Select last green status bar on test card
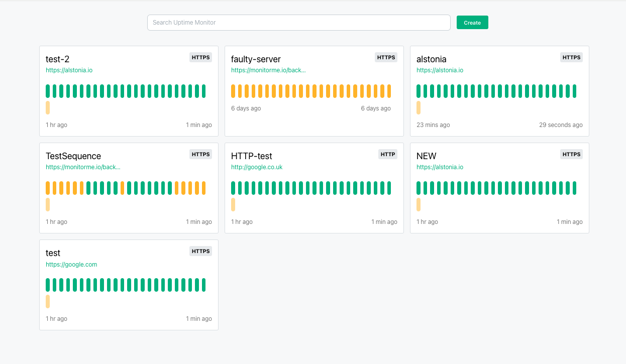626x364 pixels. pyautogui.click(x=203, y=285)
